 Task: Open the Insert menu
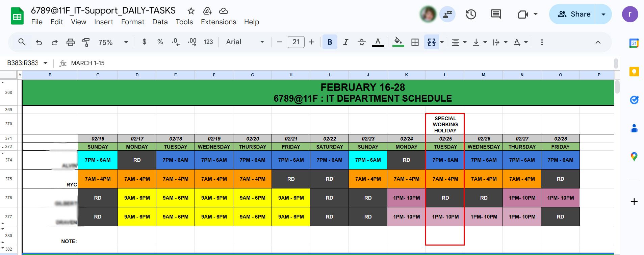tap(104, 22)
